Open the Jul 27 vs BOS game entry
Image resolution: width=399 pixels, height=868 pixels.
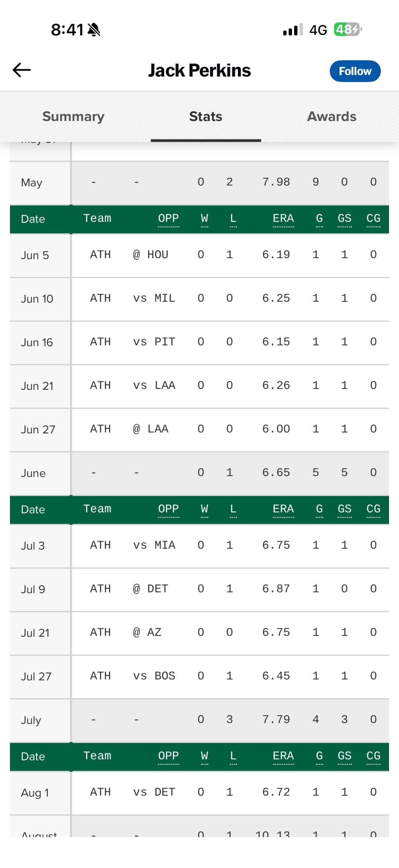pyautogui.click(x=199, y=676)
